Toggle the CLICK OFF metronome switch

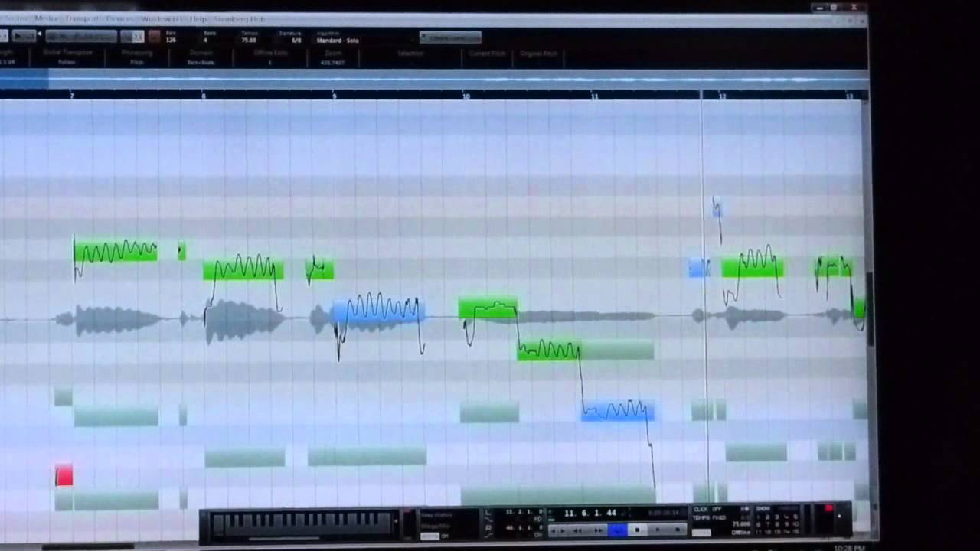[707, 510]
